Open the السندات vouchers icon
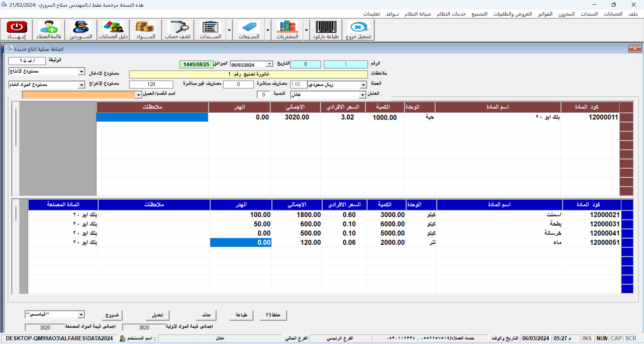This screenshot has height=344, width=644. [210, 30]
